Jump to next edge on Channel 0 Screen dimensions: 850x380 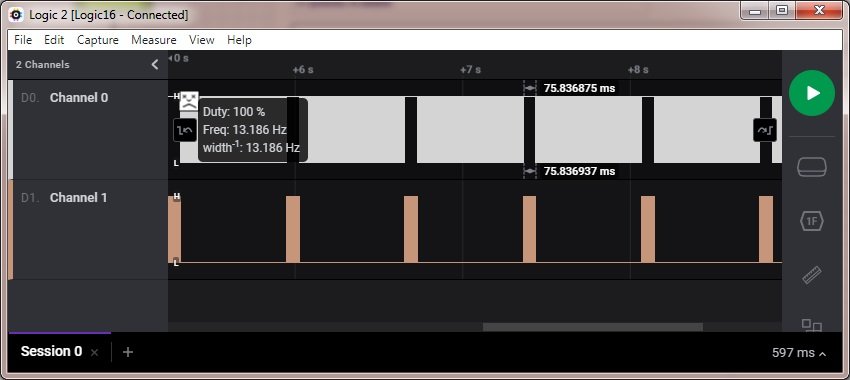pyautogui.click(x=764, y=130)
